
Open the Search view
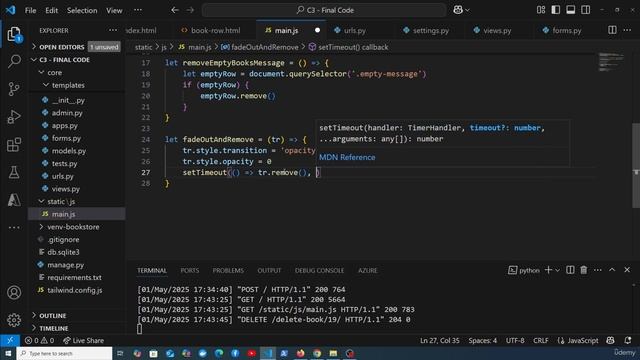point(14,62)
